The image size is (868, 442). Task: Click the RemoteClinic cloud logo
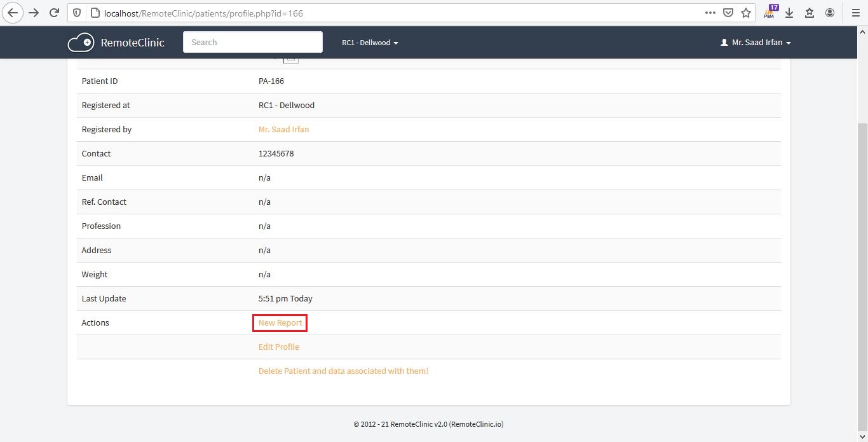(x=81, y=43)
